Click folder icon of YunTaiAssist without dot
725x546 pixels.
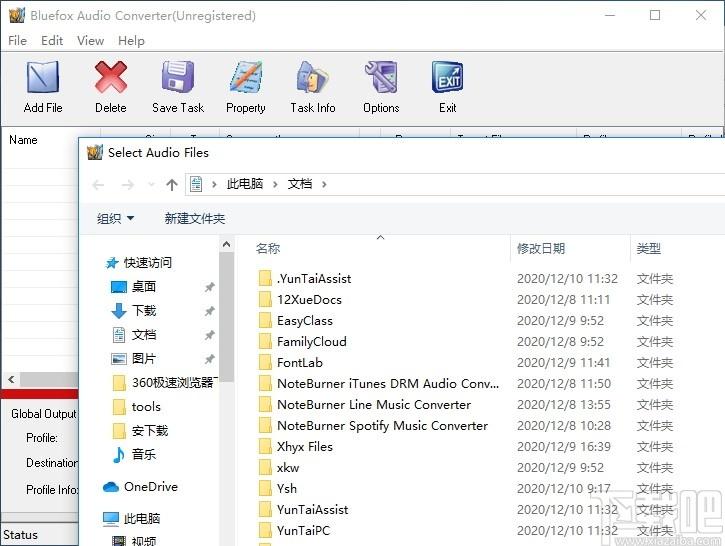pos(265,509)
